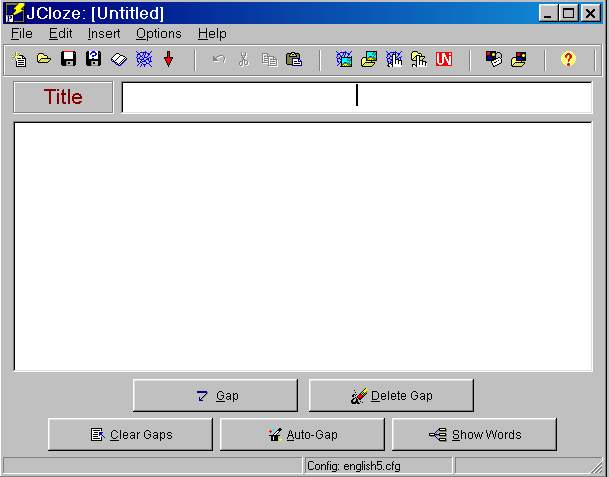Viewport: 609px width, 477px height.
Task: Open the Insert menu
Action: 104,34
